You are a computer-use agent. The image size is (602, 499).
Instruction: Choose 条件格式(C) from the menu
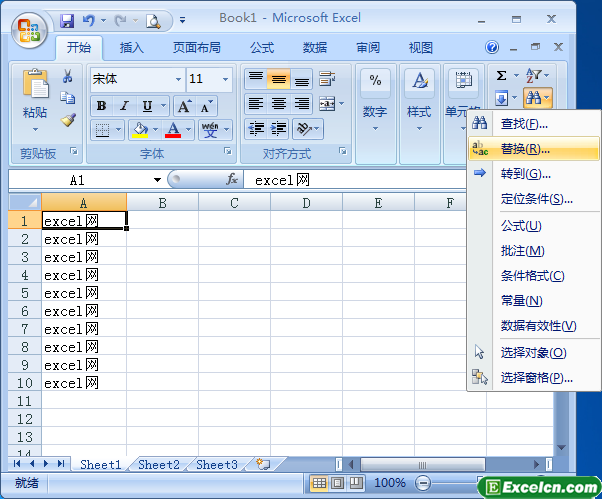[x=533, y=276]
